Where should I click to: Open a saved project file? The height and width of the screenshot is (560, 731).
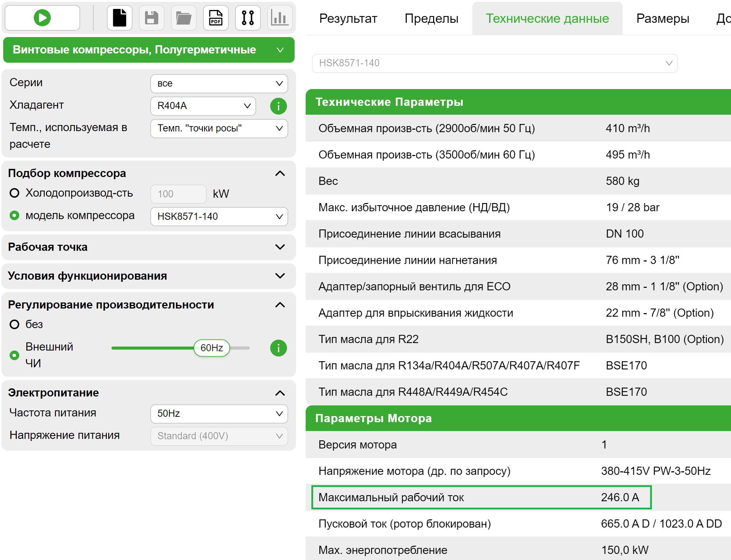pos(183,17)
